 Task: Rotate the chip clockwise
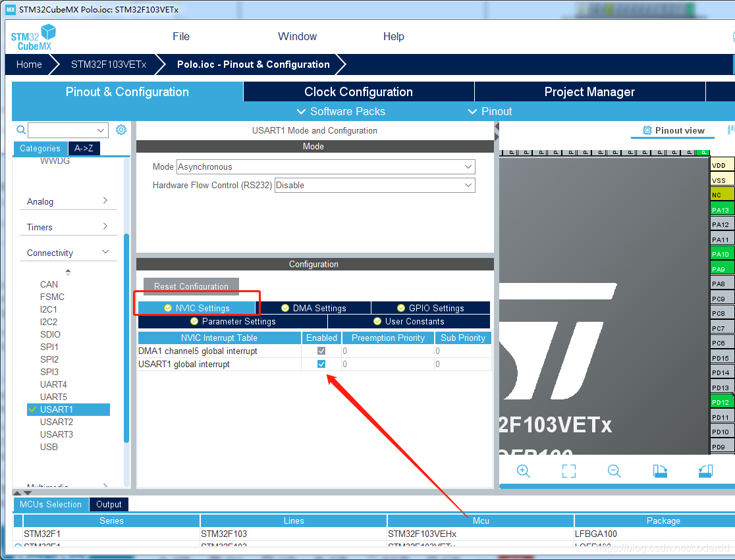click(x=660, y=471)
